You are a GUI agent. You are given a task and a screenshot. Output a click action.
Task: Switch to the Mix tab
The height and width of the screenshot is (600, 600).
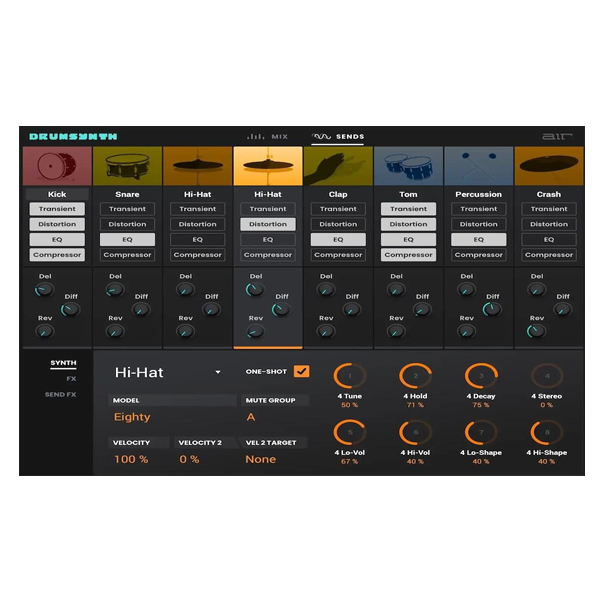tap(267, 137)
